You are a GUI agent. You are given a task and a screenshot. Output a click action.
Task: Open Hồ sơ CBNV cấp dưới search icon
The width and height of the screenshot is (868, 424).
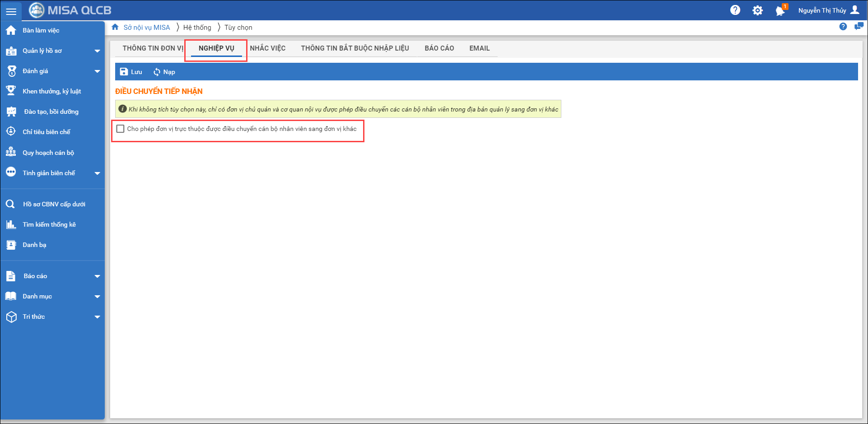coord(10,204)
